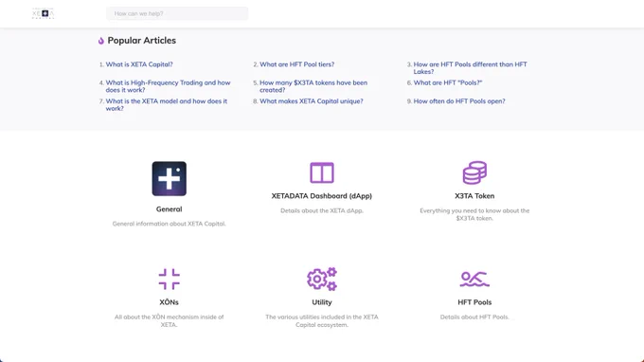Click the HFT Pools swimmer icon

pyautogui.click(x=474, y=279)
